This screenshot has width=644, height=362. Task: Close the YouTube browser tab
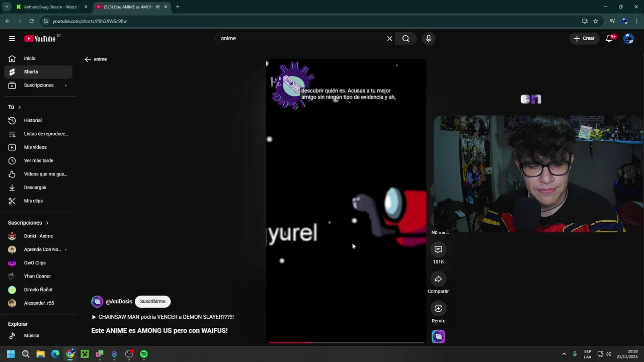166,7
